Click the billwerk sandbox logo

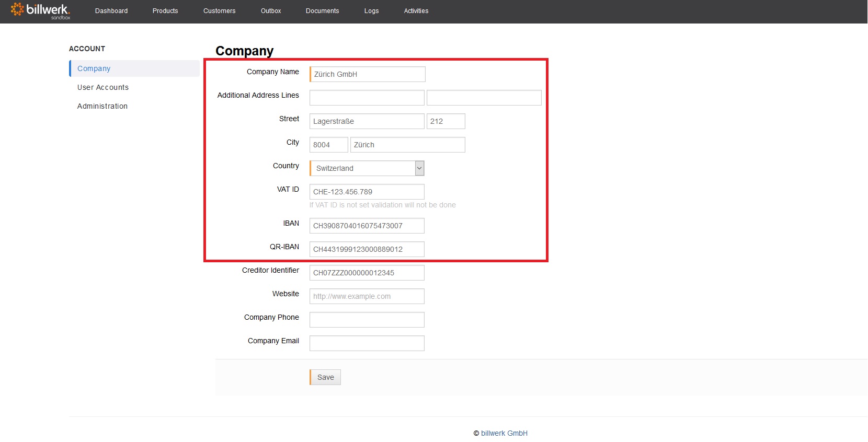click(40, 11)
